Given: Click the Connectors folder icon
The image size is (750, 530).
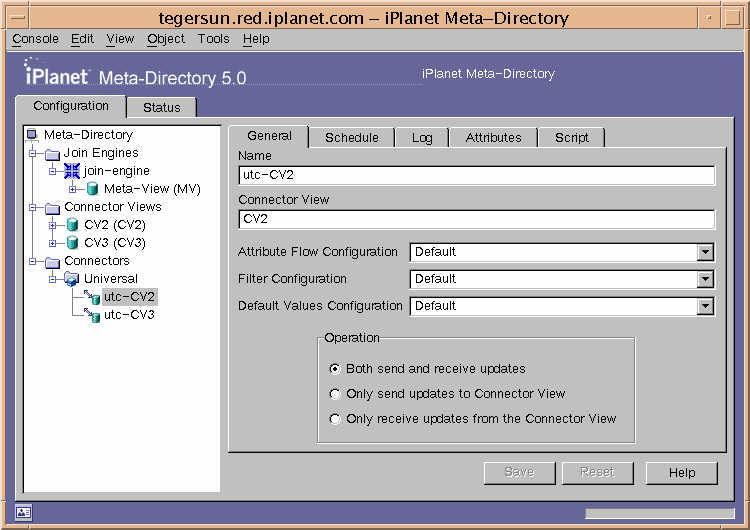Looking at the screenshot, I should click(x=52, y=262).
